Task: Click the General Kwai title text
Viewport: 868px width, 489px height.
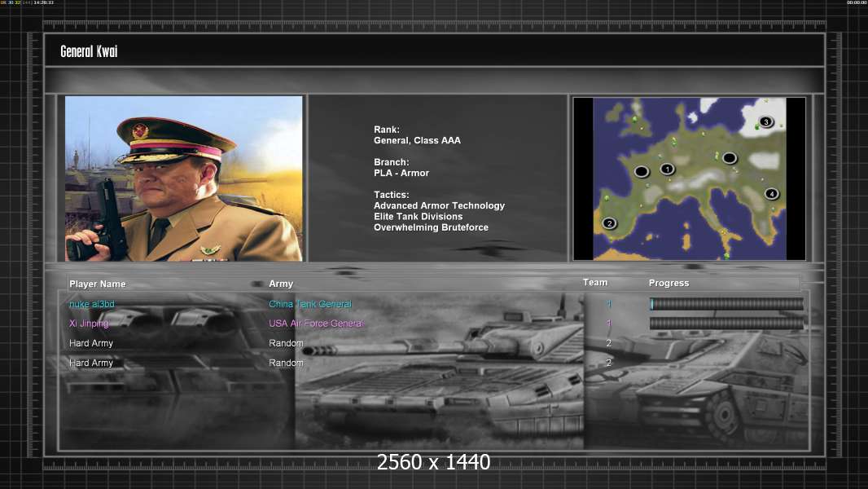Action: [89, 51]
